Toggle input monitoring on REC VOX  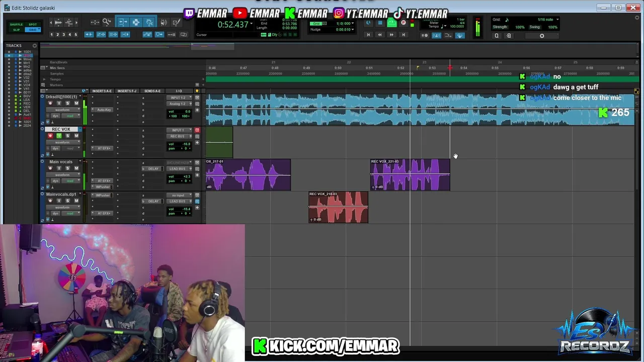59,136
